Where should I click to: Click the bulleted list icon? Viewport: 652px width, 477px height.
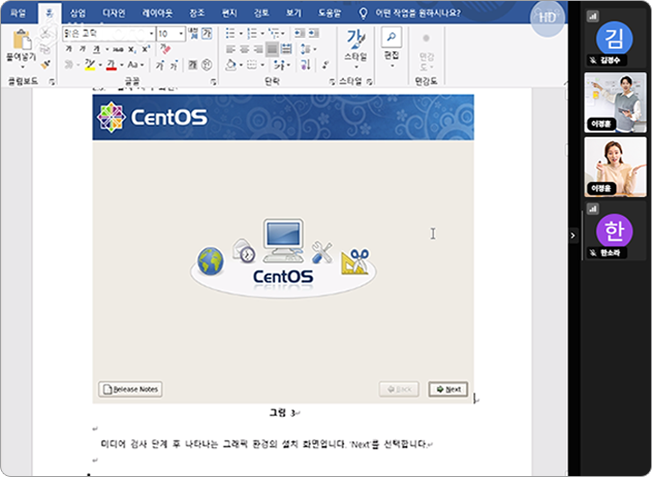coord(230,33)
